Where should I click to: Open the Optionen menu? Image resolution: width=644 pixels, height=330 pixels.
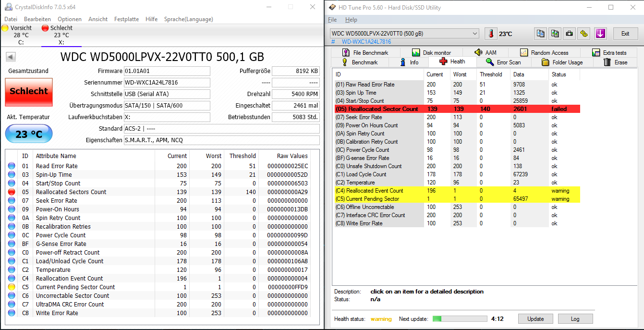70,19
